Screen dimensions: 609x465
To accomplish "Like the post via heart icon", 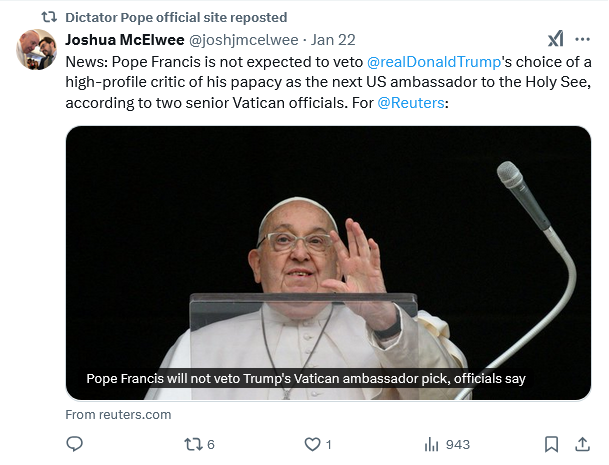I will point(312,444).
